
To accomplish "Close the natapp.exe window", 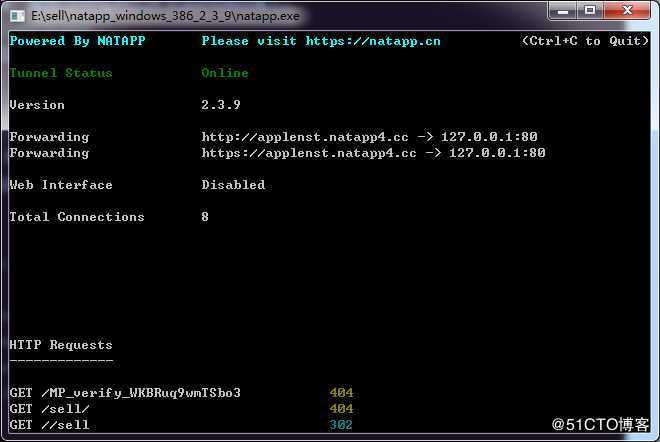I will tap(627, 11).
